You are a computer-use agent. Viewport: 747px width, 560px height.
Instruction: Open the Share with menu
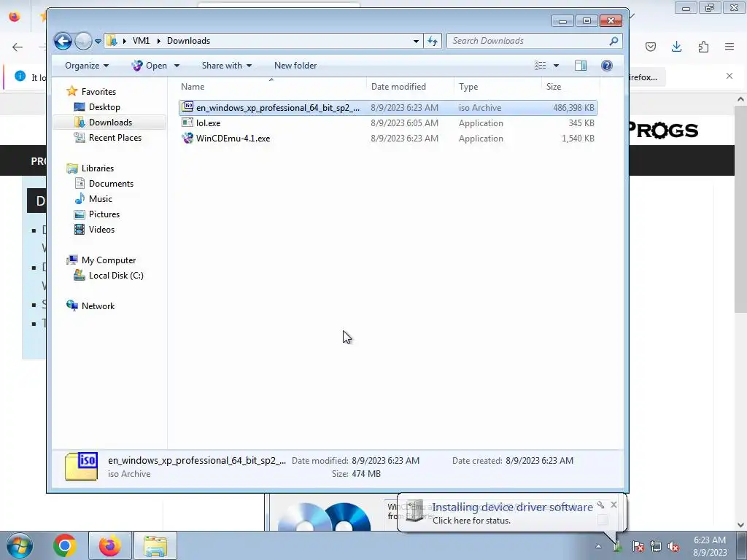point(227,66)
